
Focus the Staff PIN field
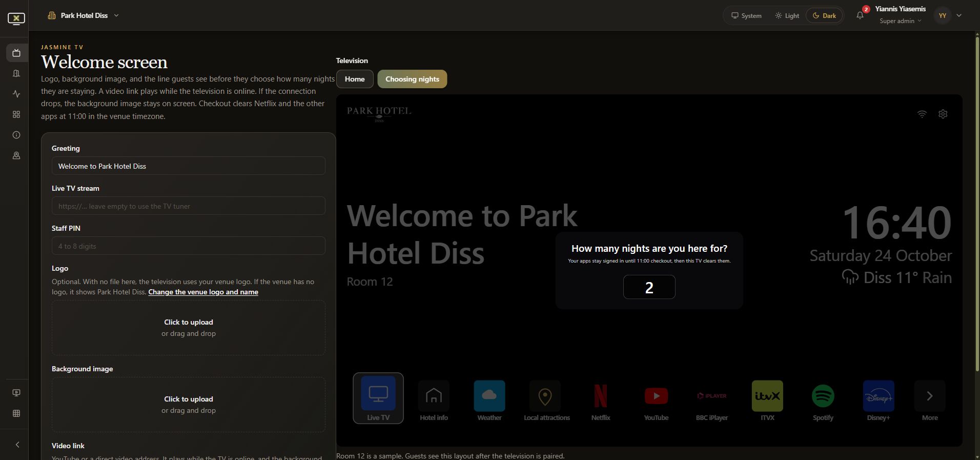pyautogui.click(x=189, y=246)
